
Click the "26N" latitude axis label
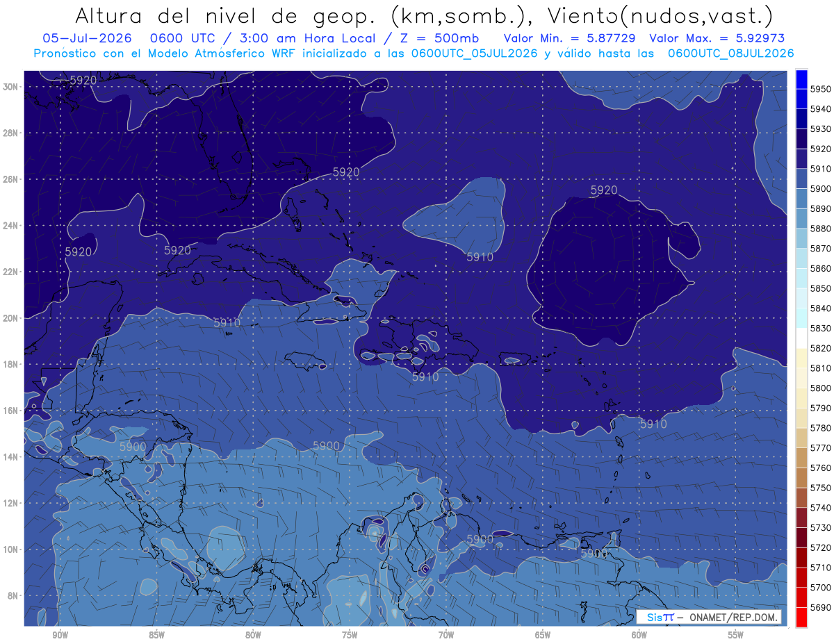coord(11,179)
